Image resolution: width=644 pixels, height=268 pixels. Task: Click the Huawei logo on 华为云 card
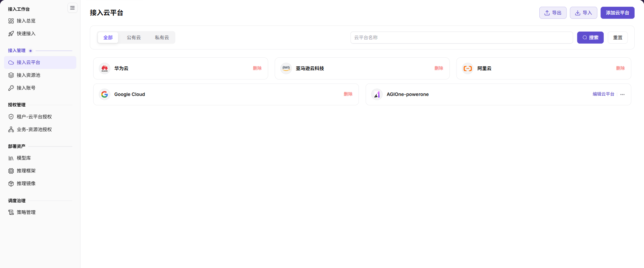(x=105, y=68)
